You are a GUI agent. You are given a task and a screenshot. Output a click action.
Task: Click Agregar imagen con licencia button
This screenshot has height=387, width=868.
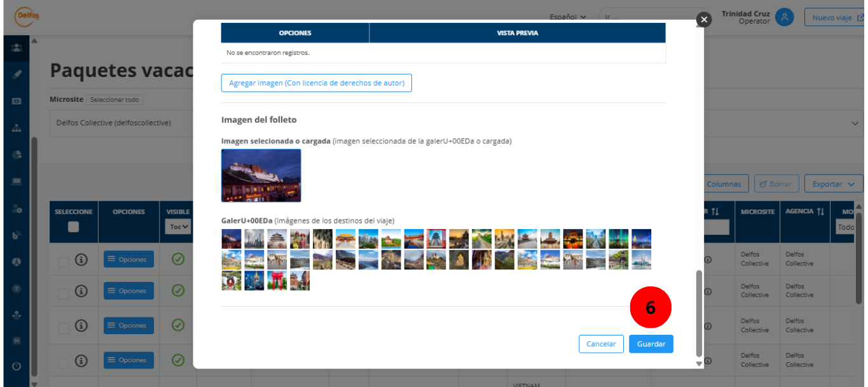[x=316, y=83]
